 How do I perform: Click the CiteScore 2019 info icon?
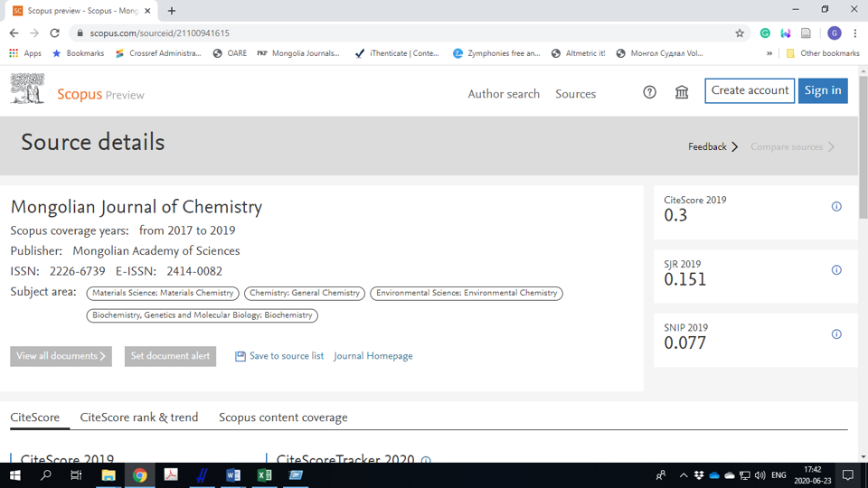point(836,207)
